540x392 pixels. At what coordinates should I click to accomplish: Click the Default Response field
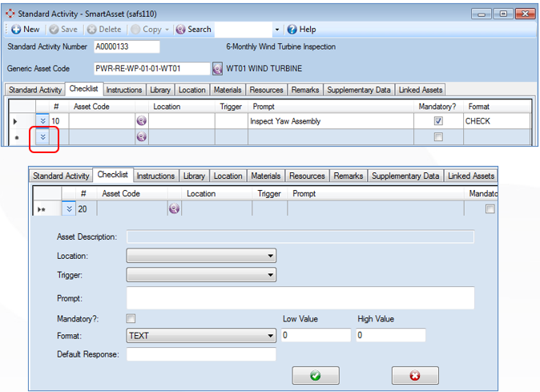[201, 354]
